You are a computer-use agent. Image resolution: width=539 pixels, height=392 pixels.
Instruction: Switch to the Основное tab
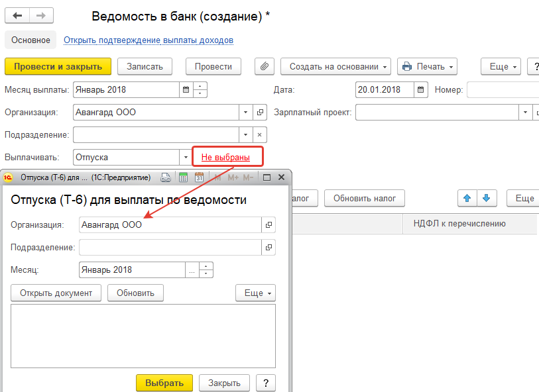pos(30,40)
